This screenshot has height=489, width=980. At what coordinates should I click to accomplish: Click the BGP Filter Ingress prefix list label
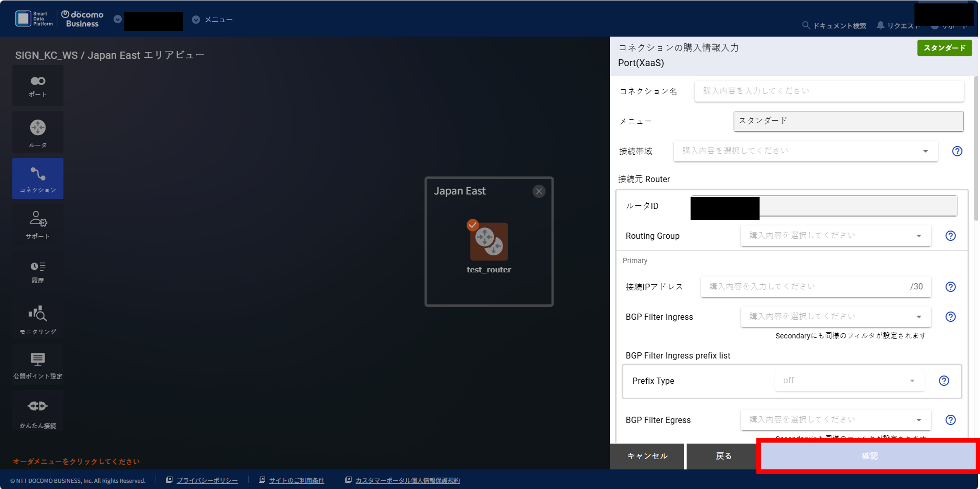[678, 355]
